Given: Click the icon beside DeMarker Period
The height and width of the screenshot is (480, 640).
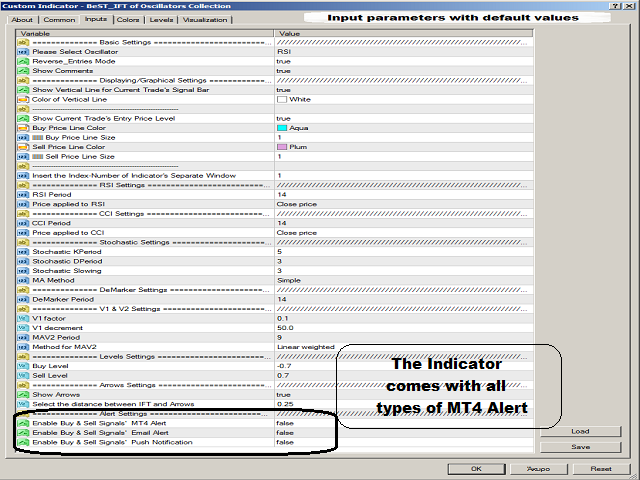Looking at the screenshot, I should click(23, 299).
